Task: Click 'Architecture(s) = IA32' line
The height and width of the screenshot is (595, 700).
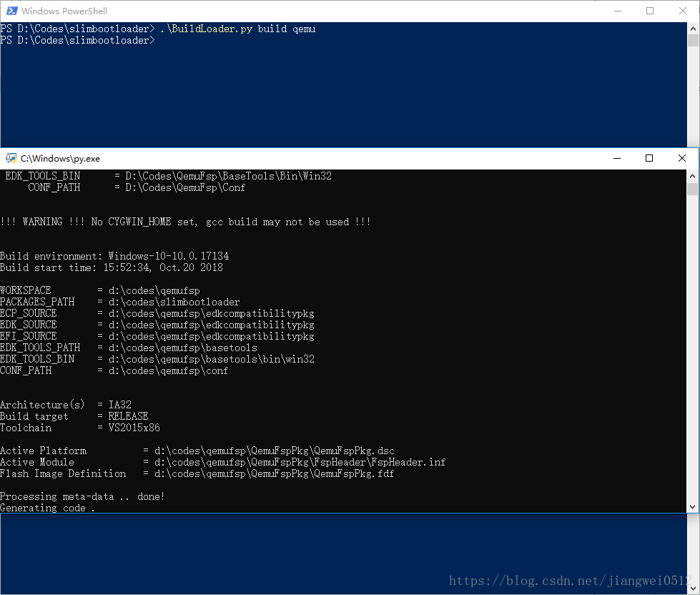Action: click(x=66, y=405)
